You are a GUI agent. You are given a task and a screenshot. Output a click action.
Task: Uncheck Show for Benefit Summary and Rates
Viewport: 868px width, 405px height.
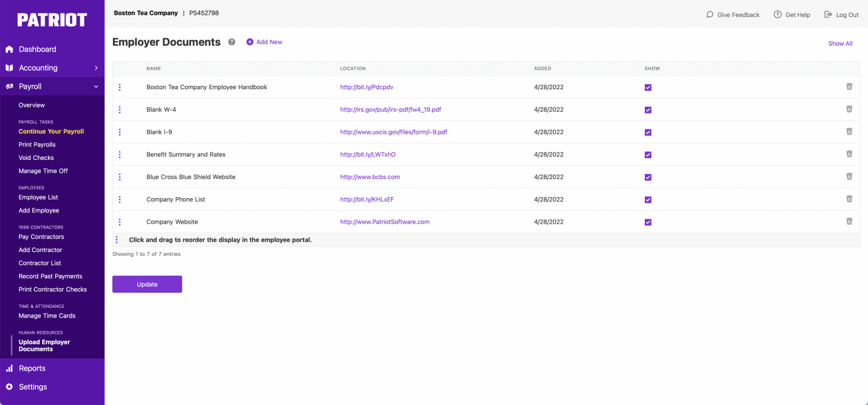(648, 155)
